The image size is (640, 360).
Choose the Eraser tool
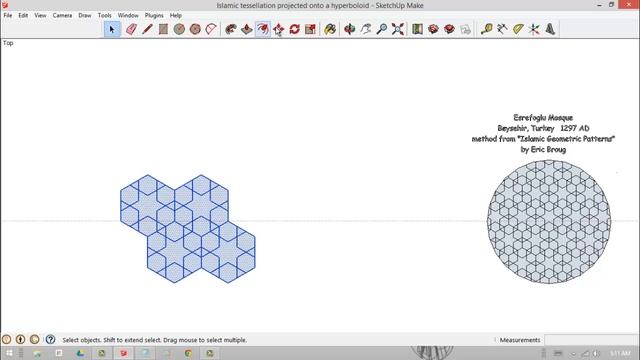coord(131,29)
